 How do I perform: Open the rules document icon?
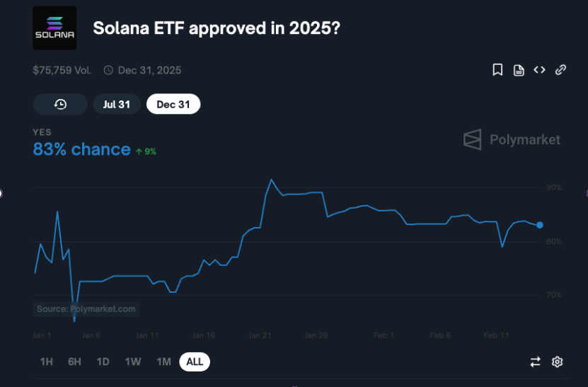point(519,69)
